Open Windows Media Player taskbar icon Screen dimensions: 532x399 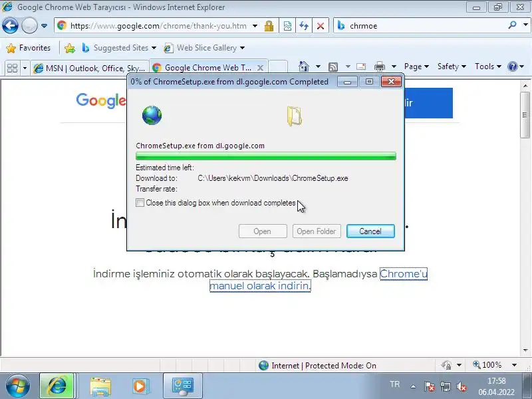coord(140,386)
